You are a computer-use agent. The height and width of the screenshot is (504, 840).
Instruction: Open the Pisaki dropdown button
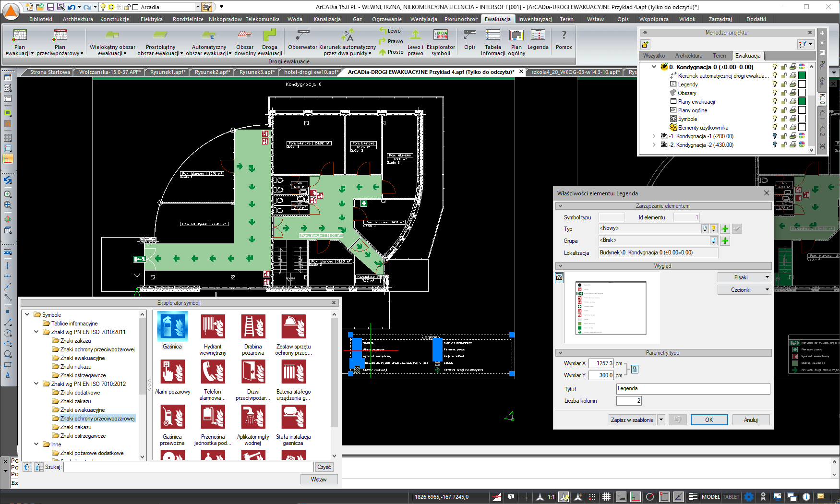coord(744,277)
